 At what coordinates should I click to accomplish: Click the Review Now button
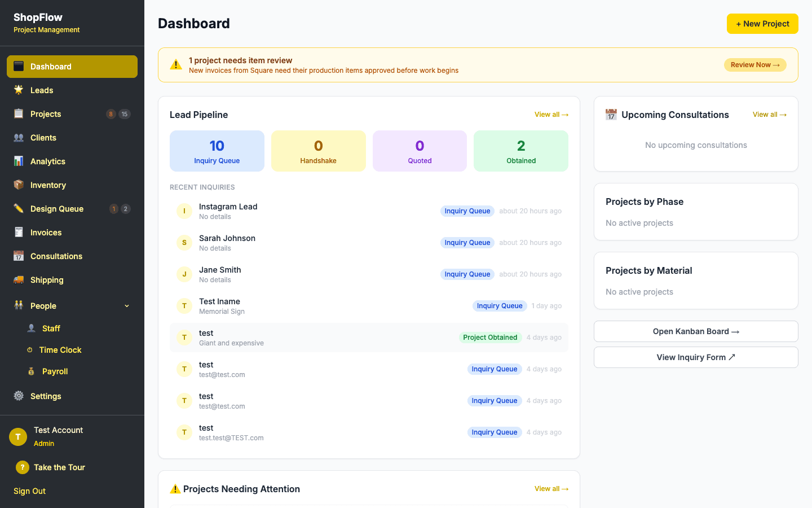pyautogui.click(x=755, y=64)
